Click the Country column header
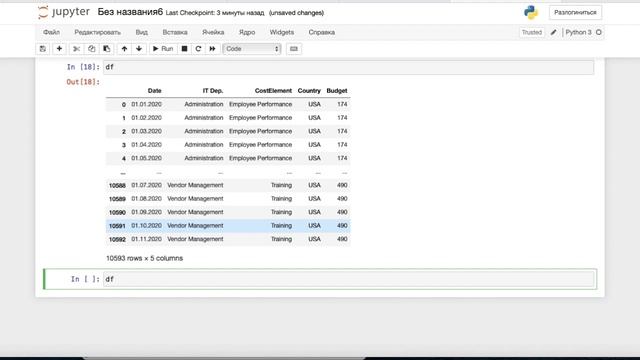Screen dimensions: 640x360 coord(309,91)
